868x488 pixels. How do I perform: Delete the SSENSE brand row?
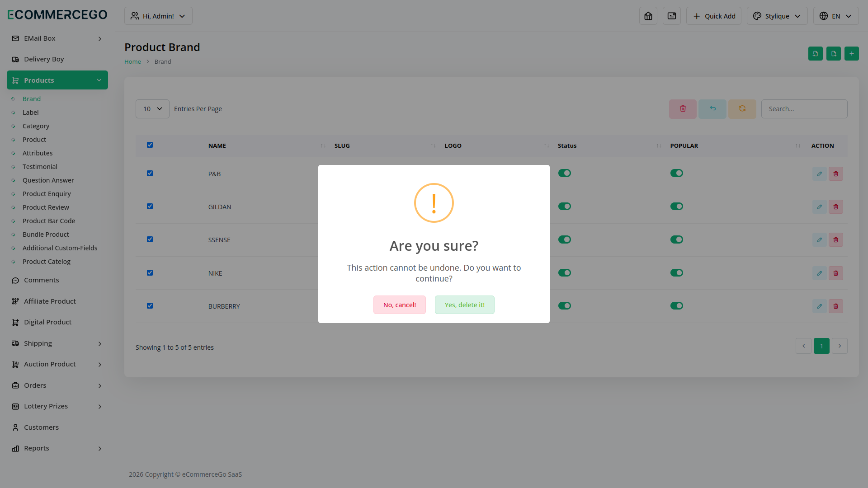pos(835,240)
